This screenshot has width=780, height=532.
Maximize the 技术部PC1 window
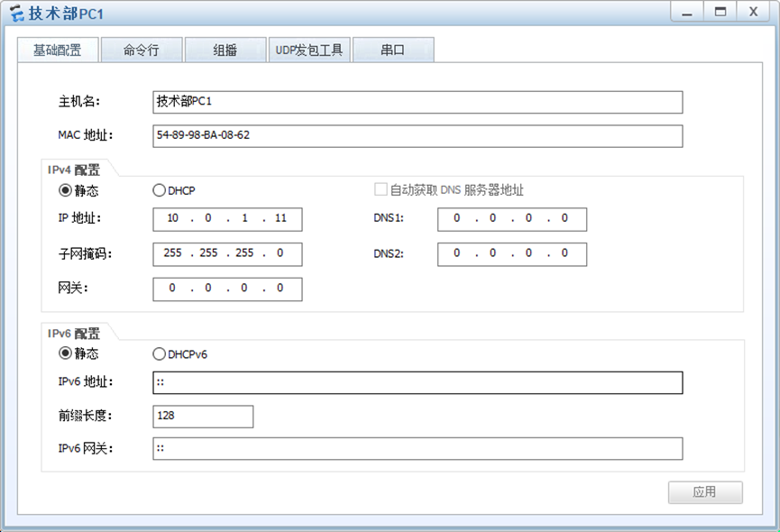(x=720, y=12)
